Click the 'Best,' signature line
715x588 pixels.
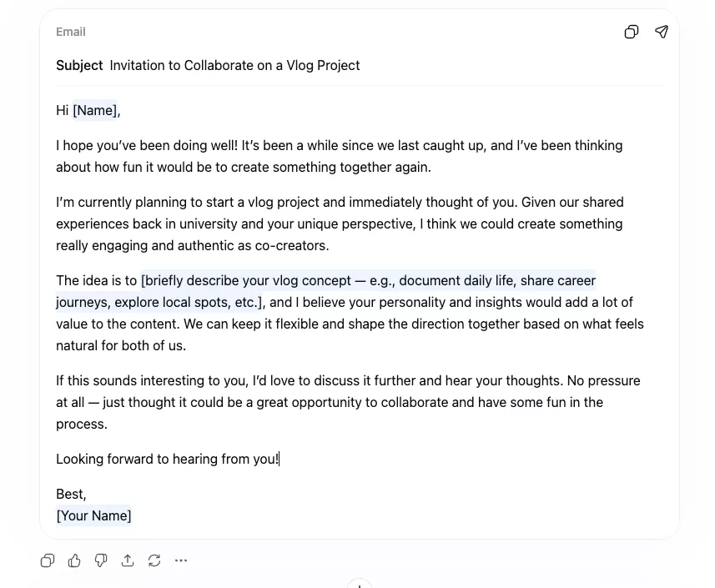click(x=70, y=494)
